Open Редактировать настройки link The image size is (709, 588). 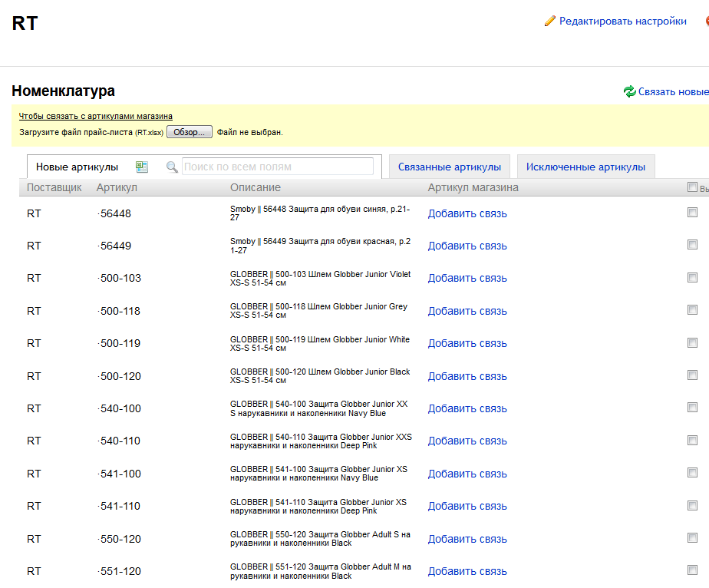coord(622,21)
